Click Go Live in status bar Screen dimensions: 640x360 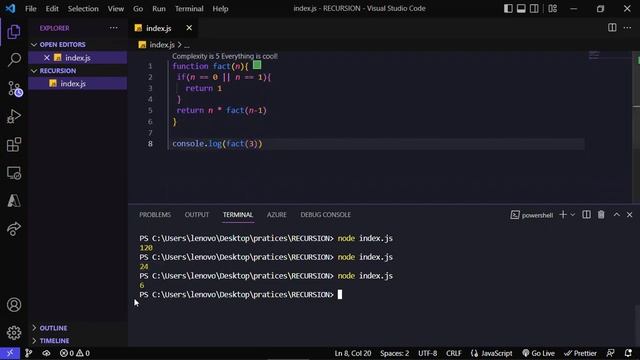pyautogui.click(x=539, y=353)
